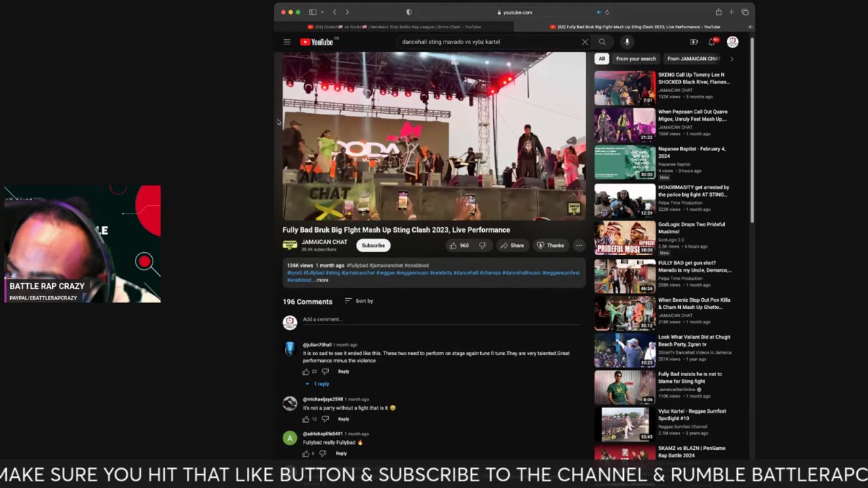Clear the YouTube search box text
The height and width of the screenshot is (488, 868).
click(585, 42)
